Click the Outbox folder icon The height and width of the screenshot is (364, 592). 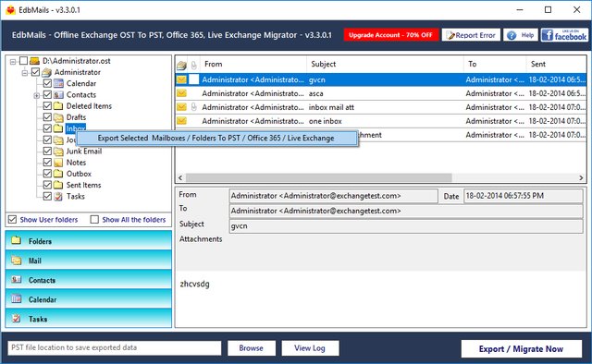click(58, 174)
